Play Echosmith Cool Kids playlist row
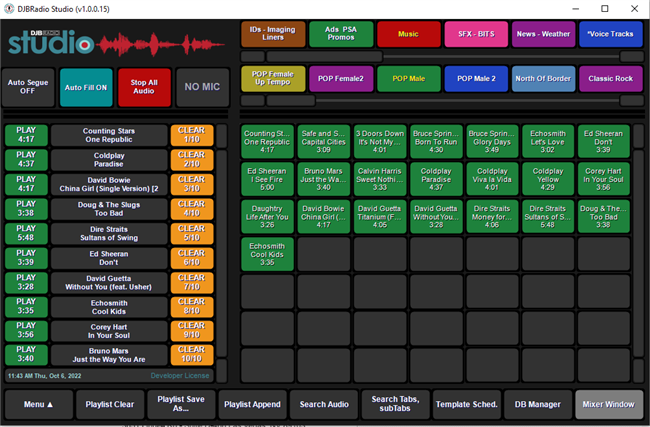650x427 pixels. (x=26, y=306)
